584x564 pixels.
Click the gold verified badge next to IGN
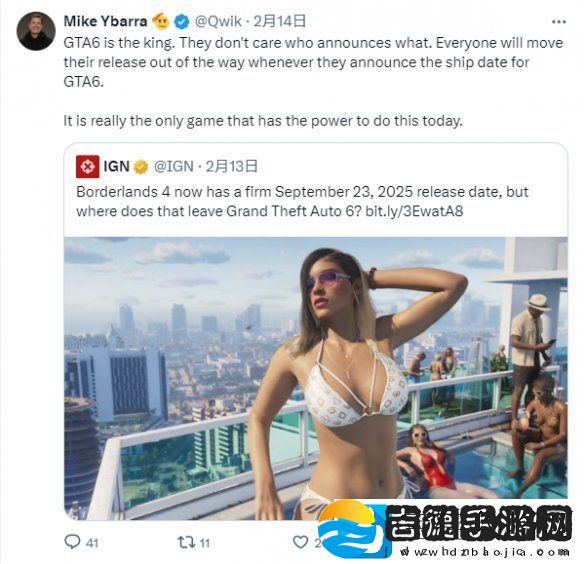(x=141, y=167)
